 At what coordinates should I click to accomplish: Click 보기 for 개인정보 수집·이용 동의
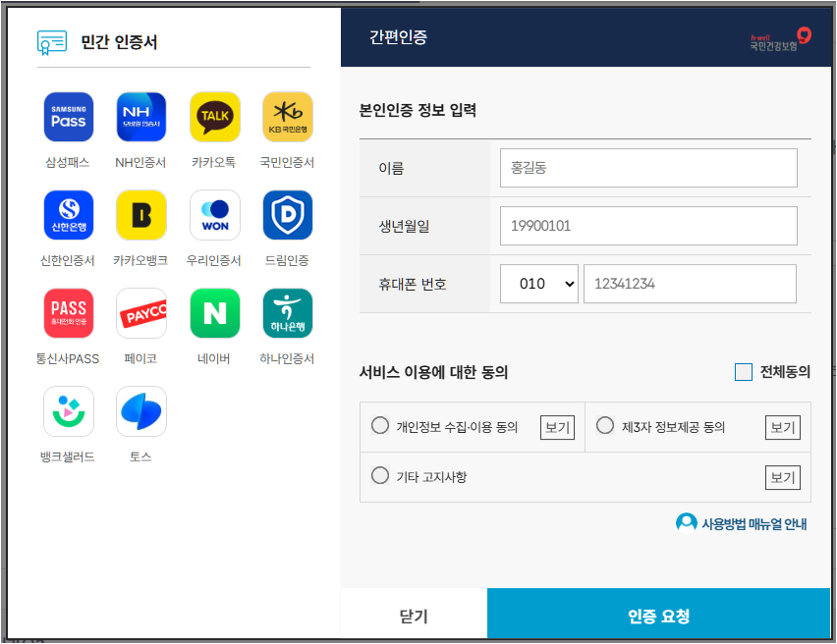point(557,427)
